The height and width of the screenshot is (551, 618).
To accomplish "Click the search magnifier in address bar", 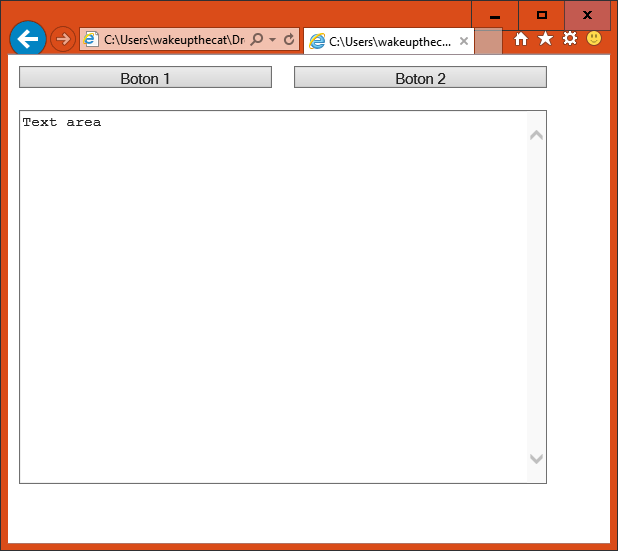I will click(257, 39).
